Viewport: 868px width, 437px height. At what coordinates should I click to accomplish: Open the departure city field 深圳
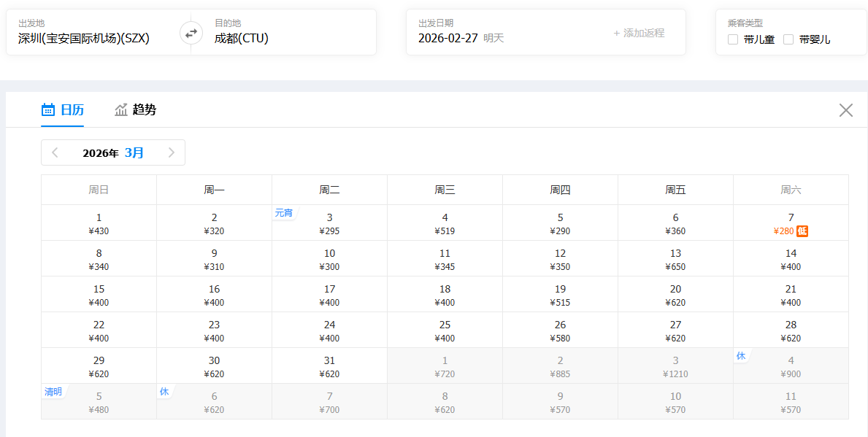84,39
